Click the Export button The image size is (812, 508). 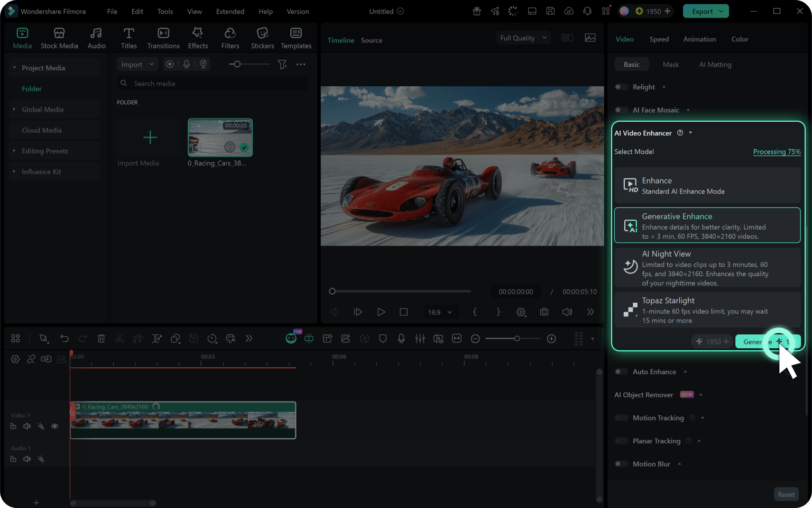pyautogui.click(x=706, y=11)
